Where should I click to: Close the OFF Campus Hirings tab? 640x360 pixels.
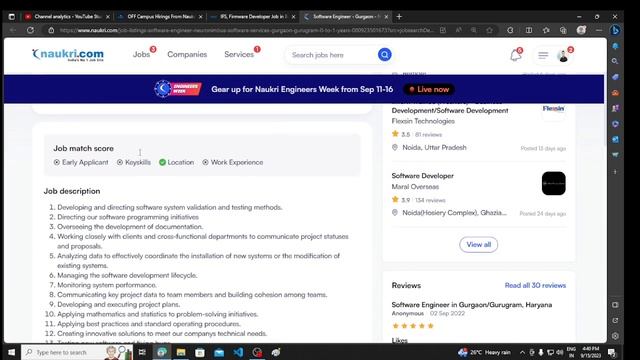(x=200, y=17)
